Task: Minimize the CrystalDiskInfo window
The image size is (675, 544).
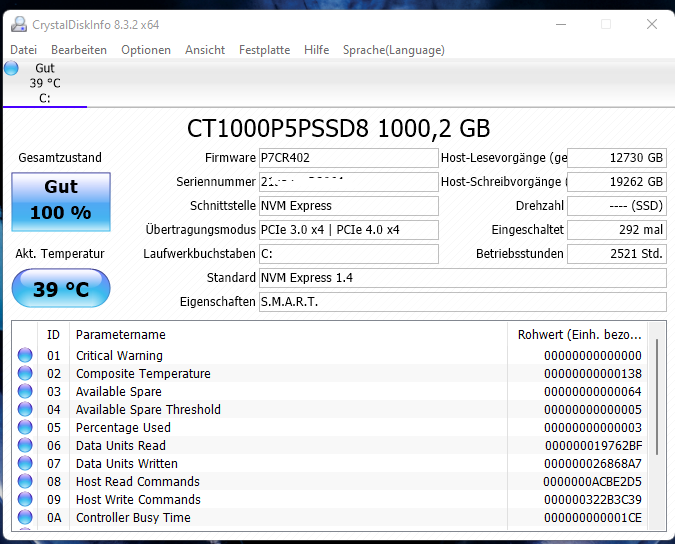Action: point(561,25)
